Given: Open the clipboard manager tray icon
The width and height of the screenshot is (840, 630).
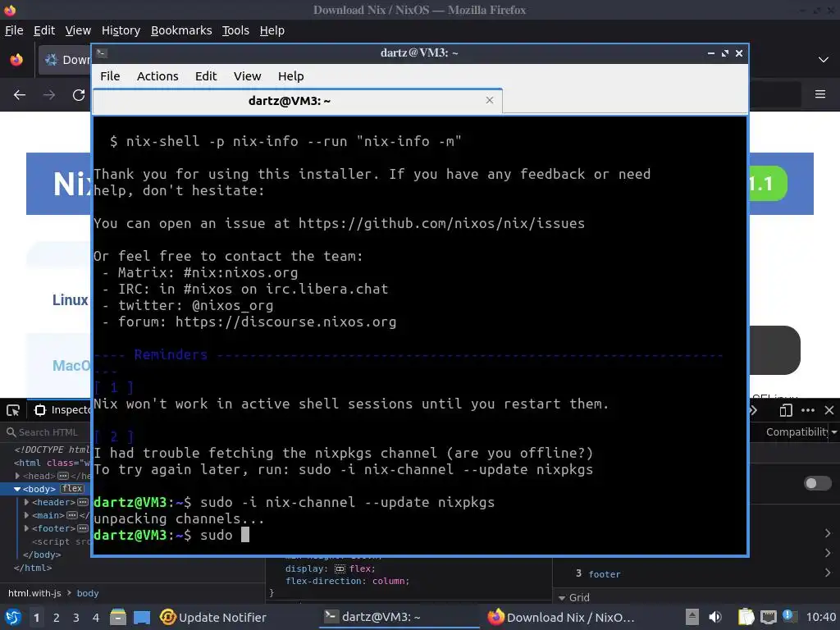Looking at the screenshot, I should click(x=746, y=617).
